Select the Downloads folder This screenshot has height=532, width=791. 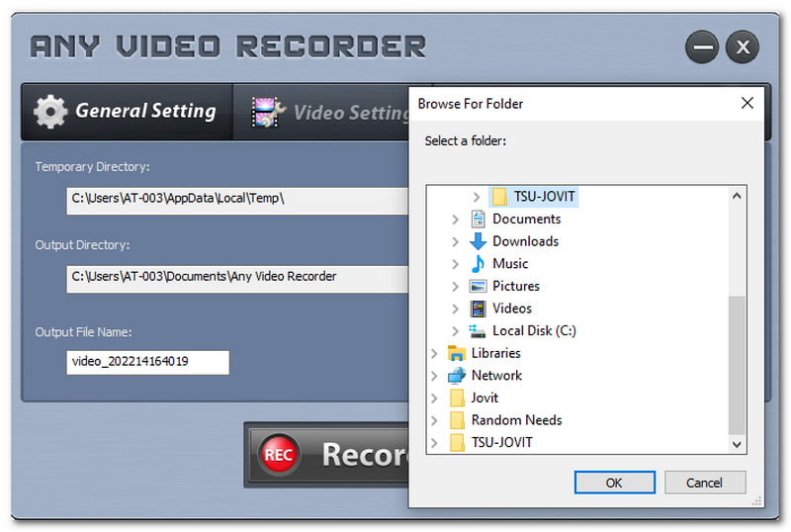pos(525,241)
